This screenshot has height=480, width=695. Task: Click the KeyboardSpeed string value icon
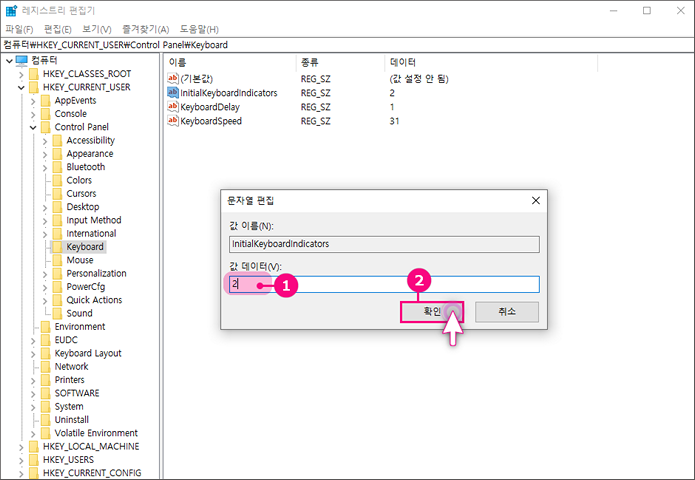click(173, 121)
